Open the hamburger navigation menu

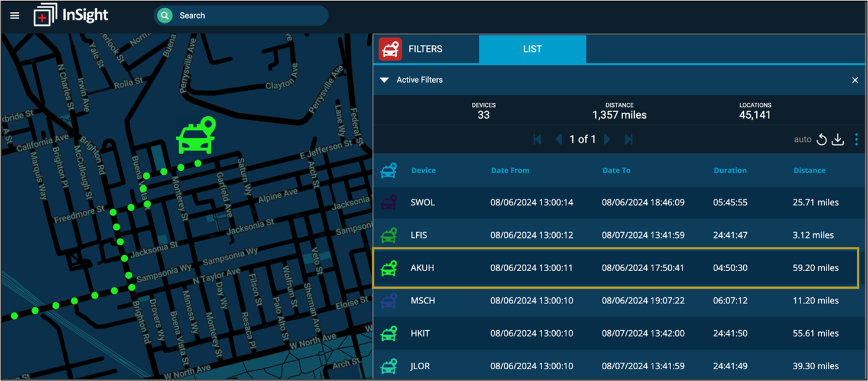(14, 15)
